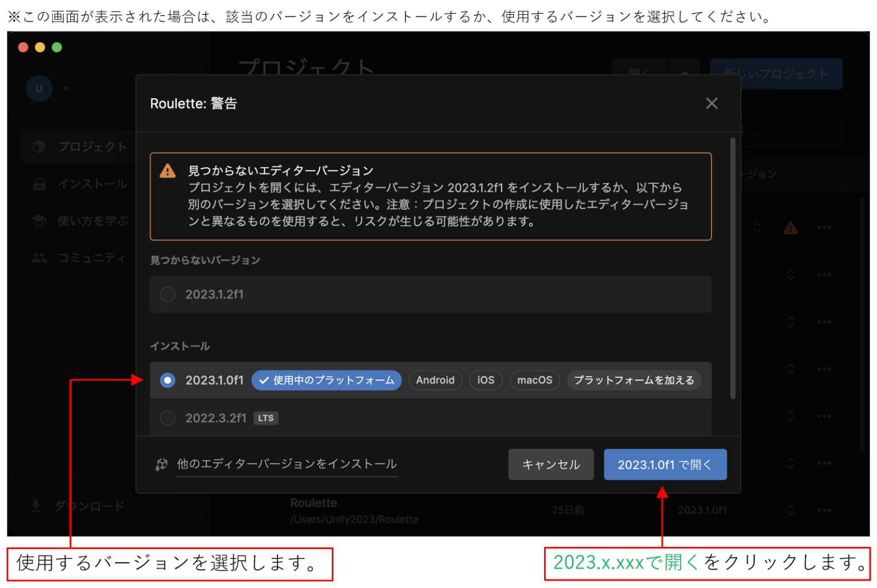The width and height of the screenshot is (877, 588).
Task: Click the install-version cube icon next to 他のエディターバージョンをインストール
Action: point(162,464)
